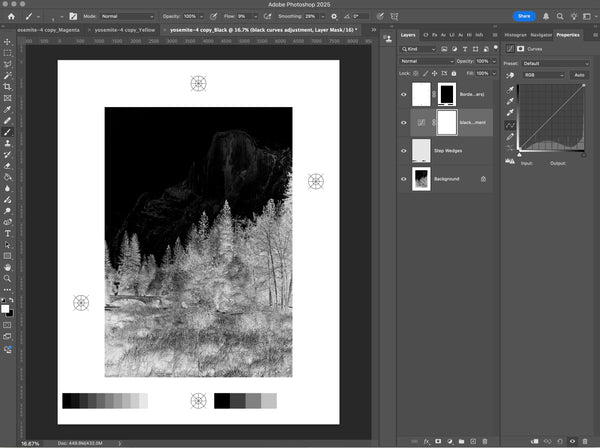Open the Histogram panel tab
This screenshot has width=600, height=448.
pyautogui.click(x=515, y=35)
